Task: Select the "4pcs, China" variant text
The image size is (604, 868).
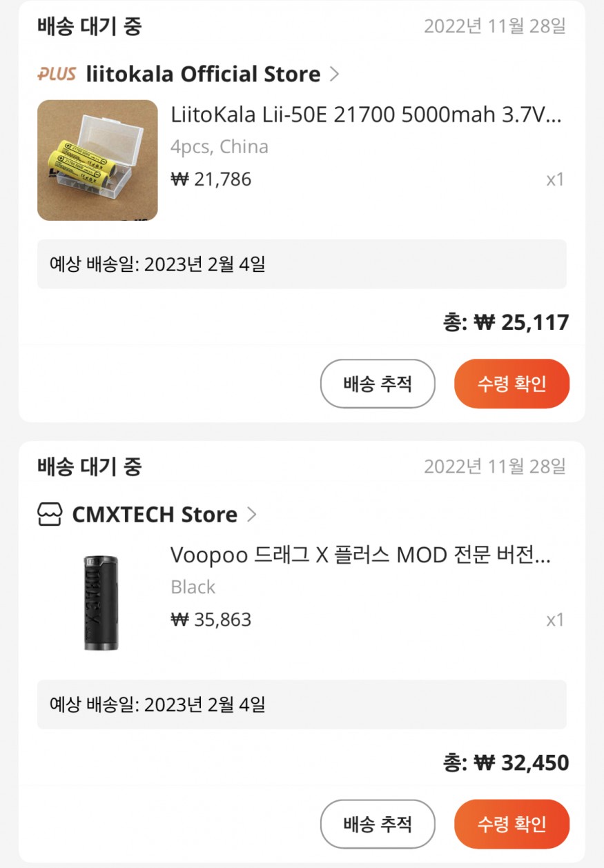Action: coord(220,147)
